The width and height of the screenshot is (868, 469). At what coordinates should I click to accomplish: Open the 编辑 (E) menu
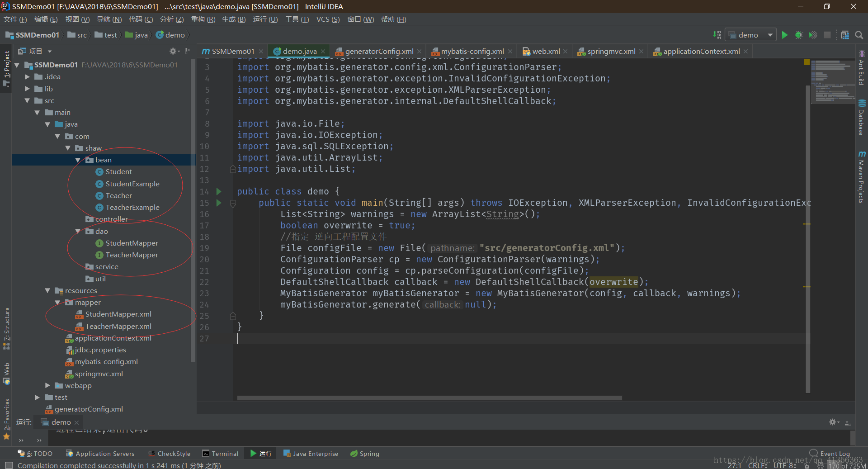(46, 19)
